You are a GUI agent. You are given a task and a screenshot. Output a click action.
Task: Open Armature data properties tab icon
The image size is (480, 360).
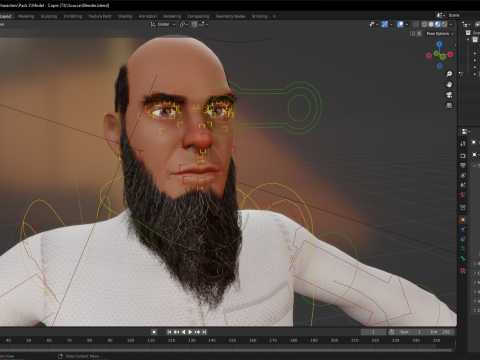point(463,249)
